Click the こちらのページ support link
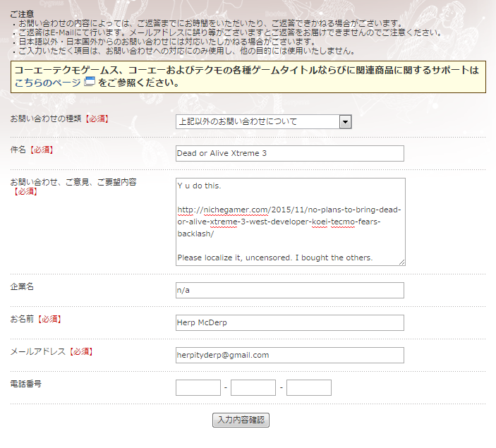The height and width of the screenshot is (448, 496). point(48,83)
